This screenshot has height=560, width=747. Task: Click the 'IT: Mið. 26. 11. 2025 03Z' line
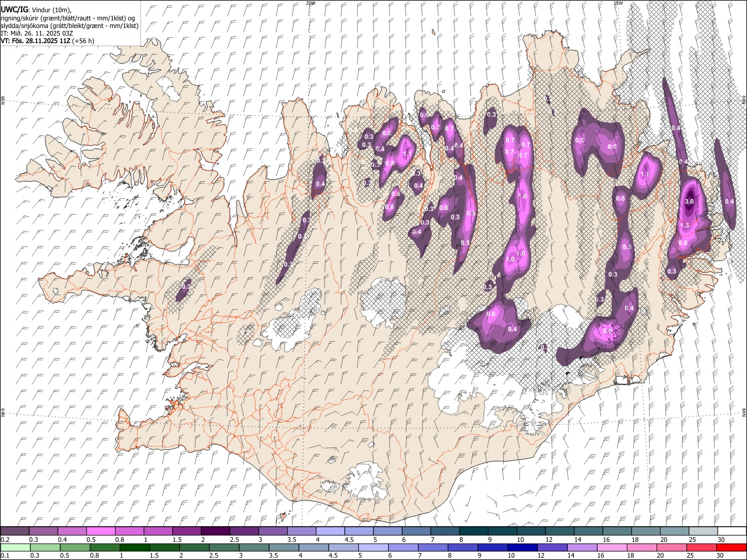pos(37,33)
